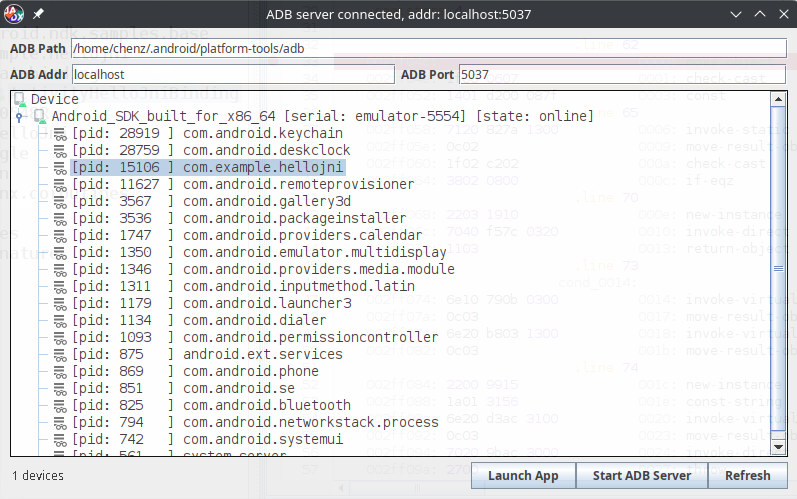This screenshot has width=797, height=499.
Task: Select process com.android.permissioncontroller pid 1093
Action: coord(255,337)
